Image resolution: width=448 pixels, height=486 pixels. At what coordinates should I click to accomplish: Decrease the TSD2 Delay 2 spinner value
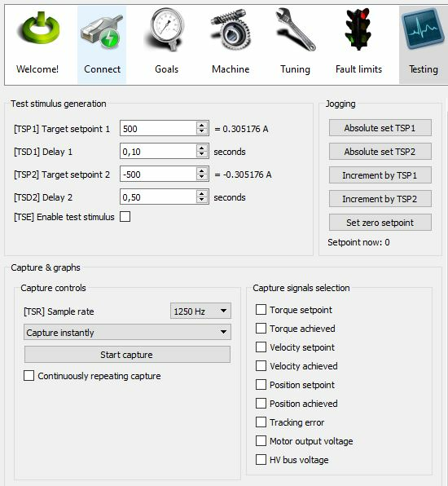coord(202,200)
